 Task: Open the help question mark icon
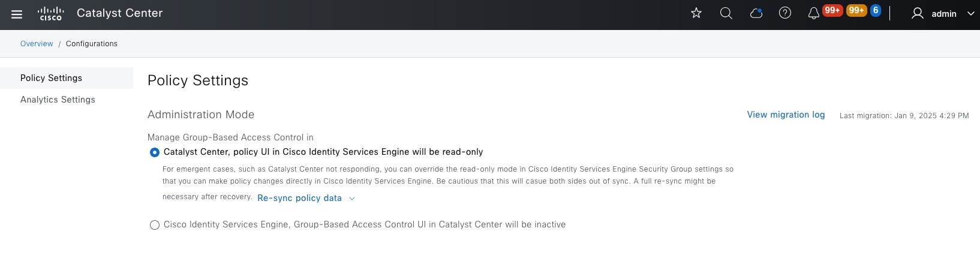point(784,13)
